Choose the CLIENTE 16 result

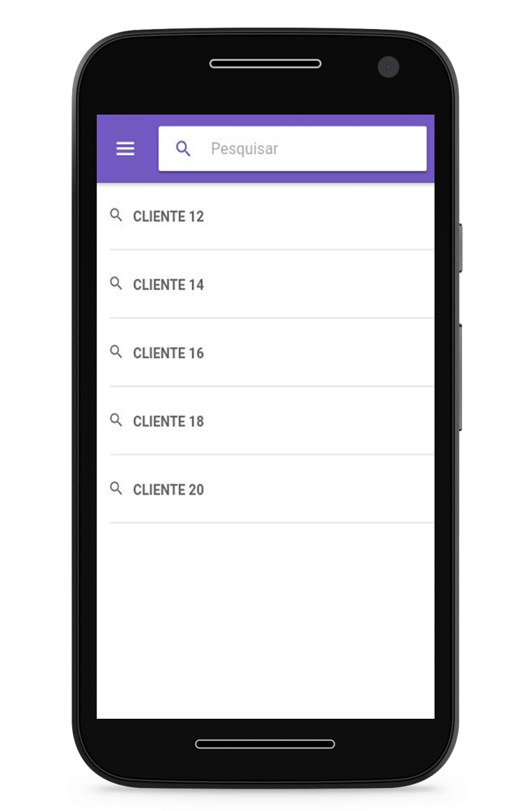pyautogui.click(x=272, y=353)
